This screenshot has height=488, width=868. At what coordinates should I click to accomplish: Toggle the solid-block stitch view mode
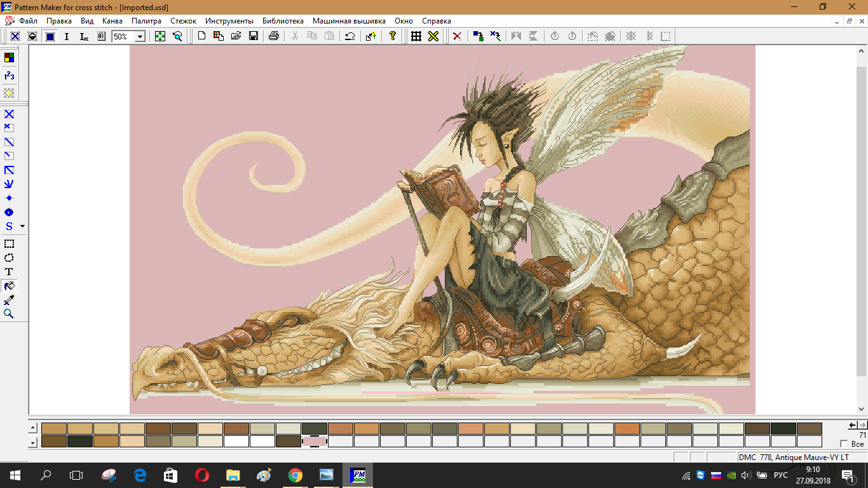tap(50, 36)
